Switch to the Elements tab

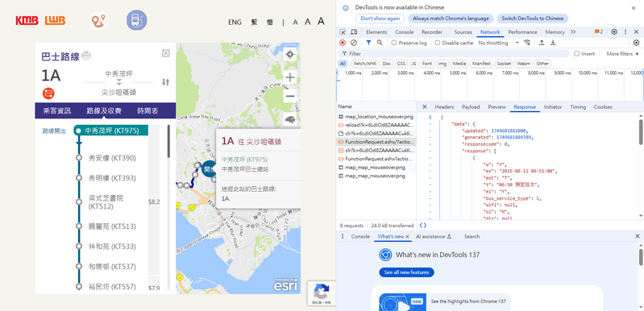pyautogui.click(x=376, y=32)
